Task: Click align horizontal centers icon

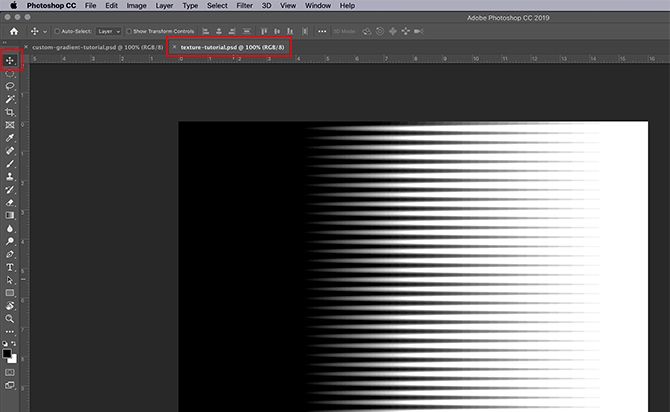Action: pos(218,31)
